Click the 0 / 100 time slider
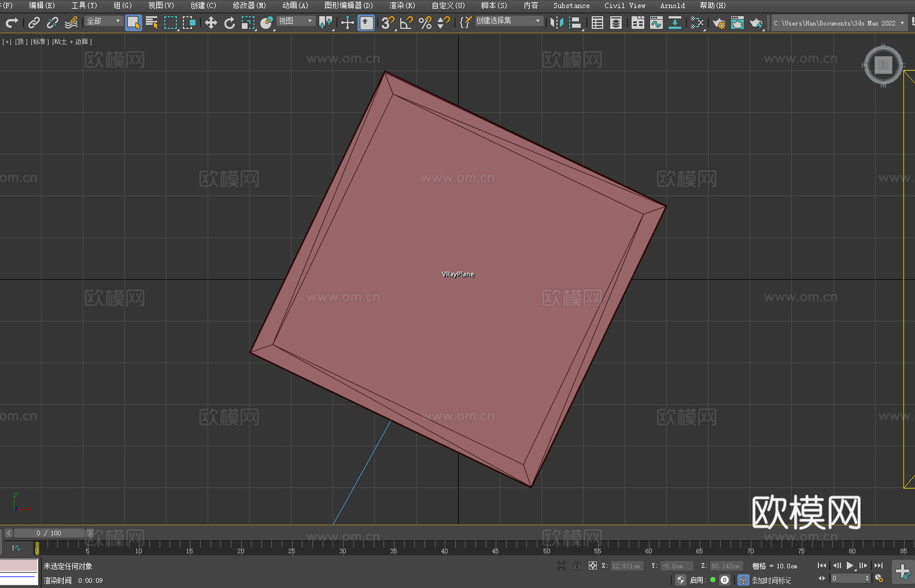915x588 pixels. click(x=49, y=533)
